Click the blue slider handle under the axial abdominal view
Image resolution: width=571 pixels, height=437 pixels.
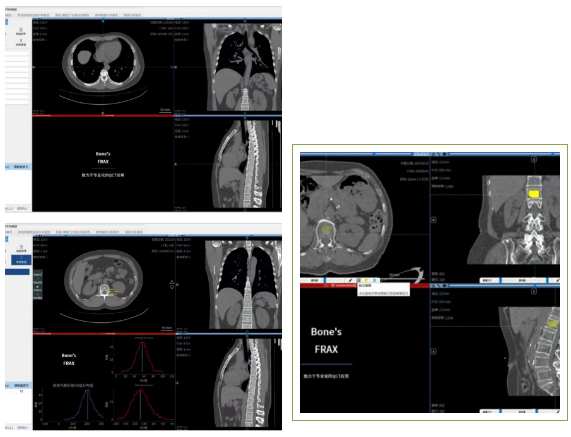pos(326,280)
